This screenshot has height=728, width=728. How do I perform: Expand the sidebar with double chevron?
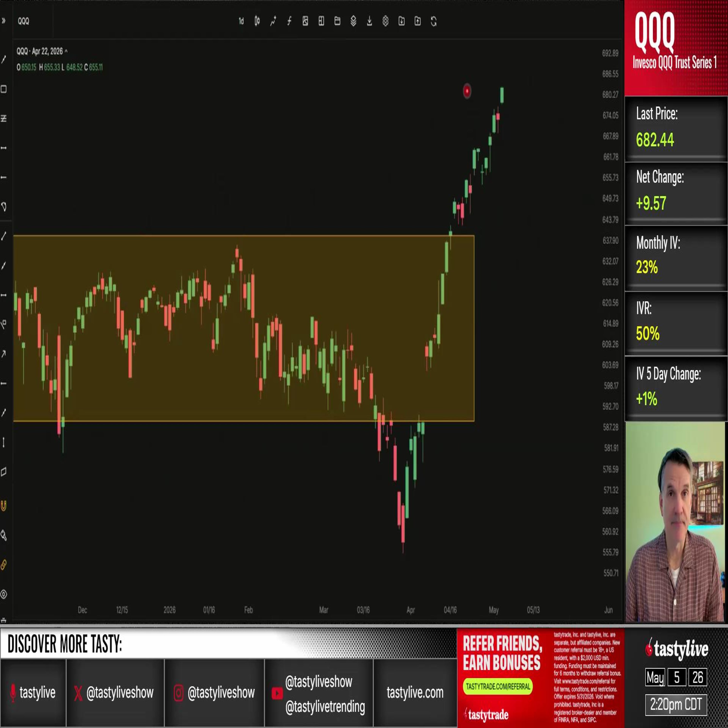[x=4, y=21]
